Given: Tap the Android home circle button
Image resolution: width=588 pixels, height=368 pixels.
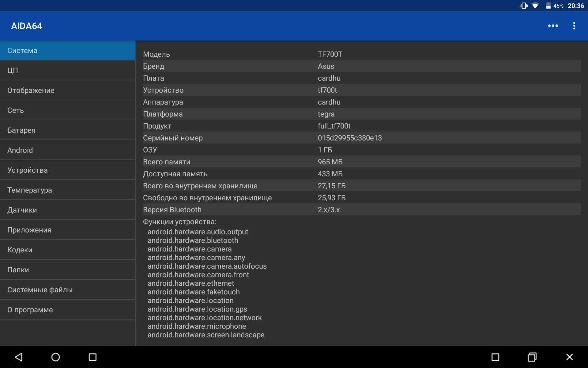Looking at the screenshot, I should [55, 357].
